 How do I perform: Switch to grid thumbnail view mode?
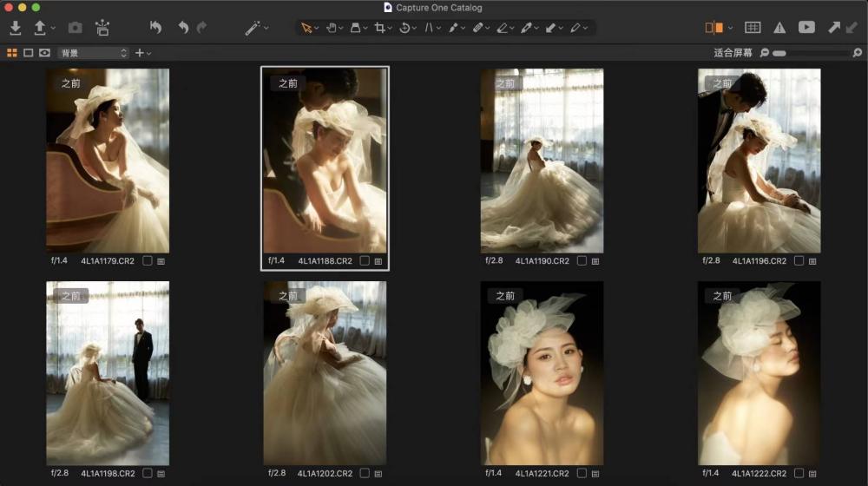click(12, 53)
